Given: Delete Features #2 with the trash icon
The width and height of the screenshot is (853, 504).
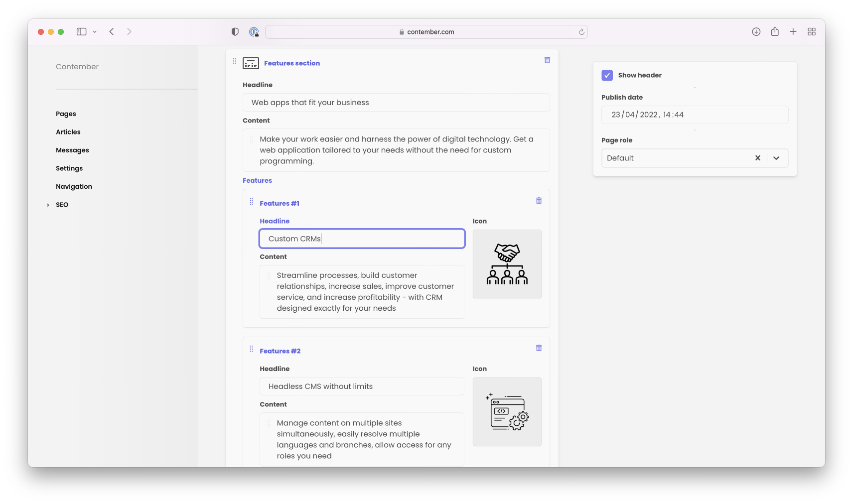Looking at the screenshot, I should coord(539,348).
